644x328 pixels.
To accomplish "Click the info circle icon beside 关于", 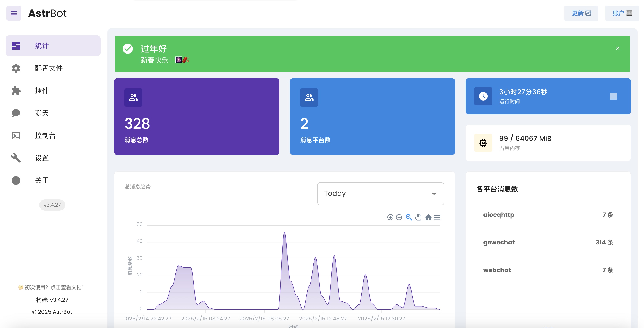I will point(16,180).
